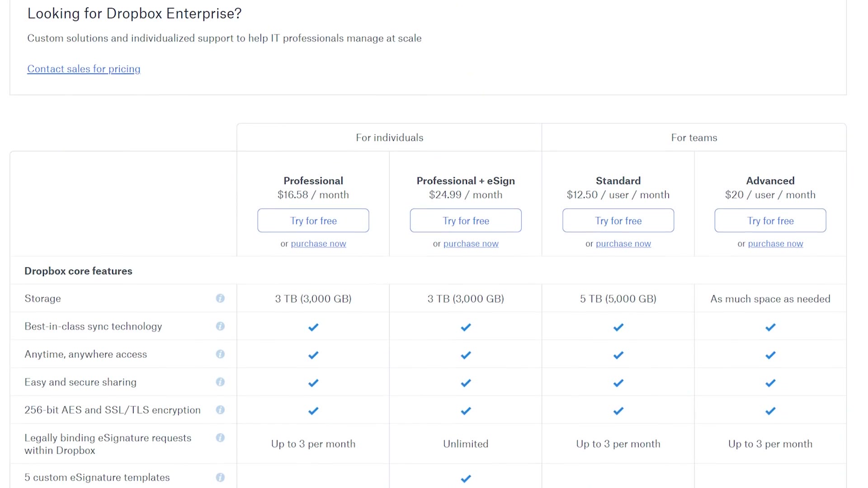Click Anytime, anywhere access label
Image resolution: width=868 pixels, height=488 pixels.
point(85,354)
